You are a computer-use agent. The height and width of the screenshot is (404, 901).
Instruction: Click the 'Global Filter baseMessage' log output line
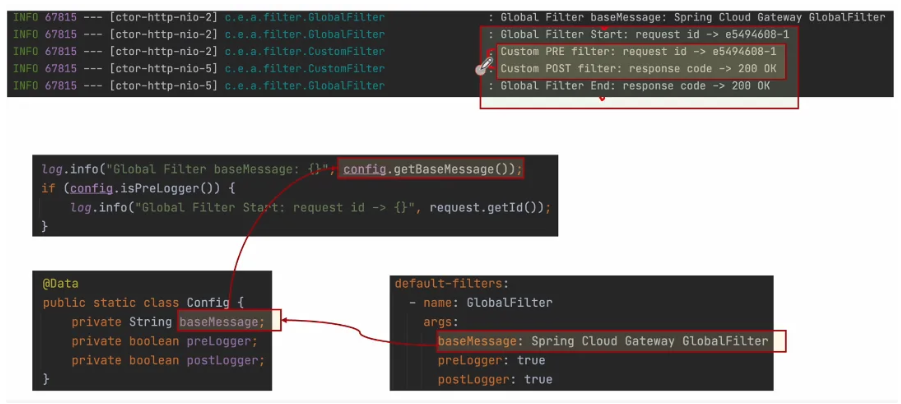[x=692, y=17]
